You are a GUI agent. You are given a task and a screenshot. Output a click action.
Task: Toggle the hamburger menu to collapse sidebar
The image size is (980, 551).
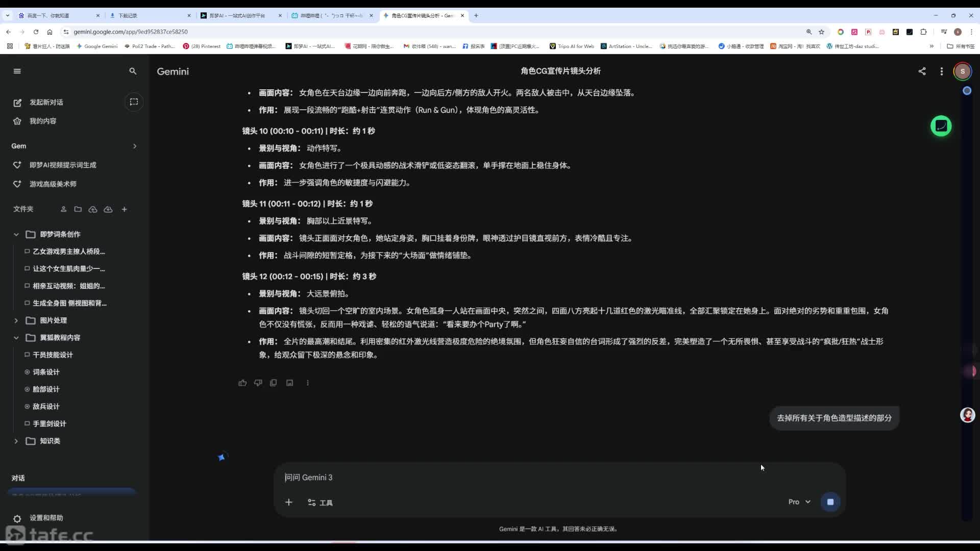tap(17, 71)
